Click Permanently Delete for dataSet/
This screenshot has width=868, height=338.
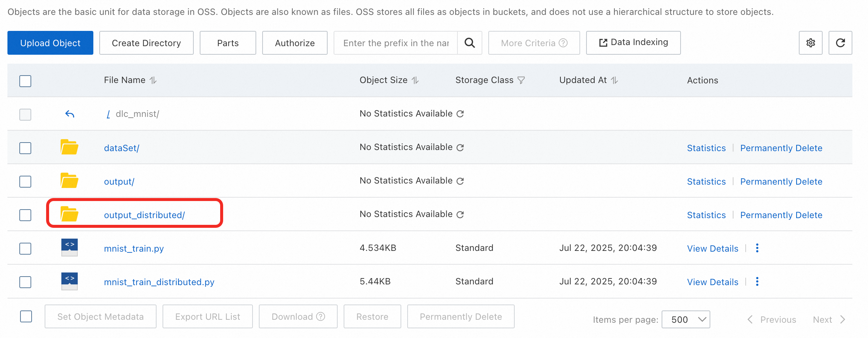point(781,148)
